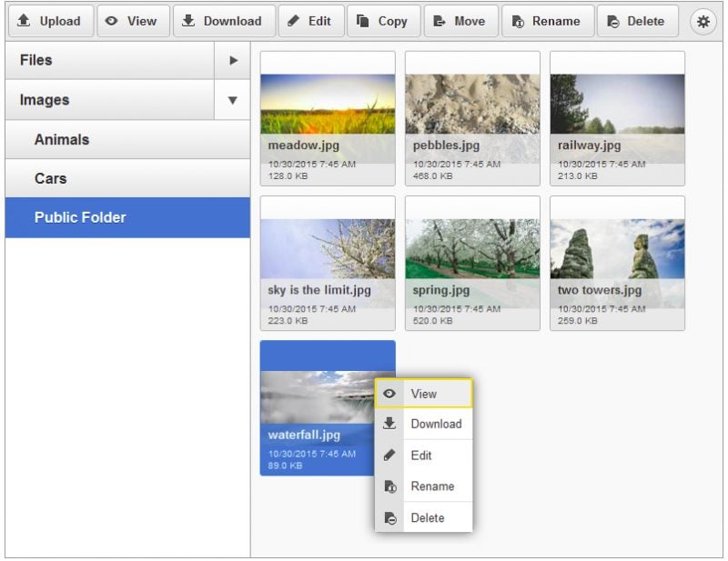Screen dimensions: 728x561
Task: Select the Public Folder item
Action: pyautogui.click(x=127, y=217)
